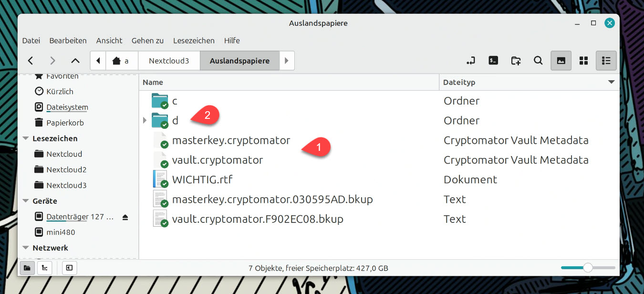Open the Ansicht menu

[109, 41]
